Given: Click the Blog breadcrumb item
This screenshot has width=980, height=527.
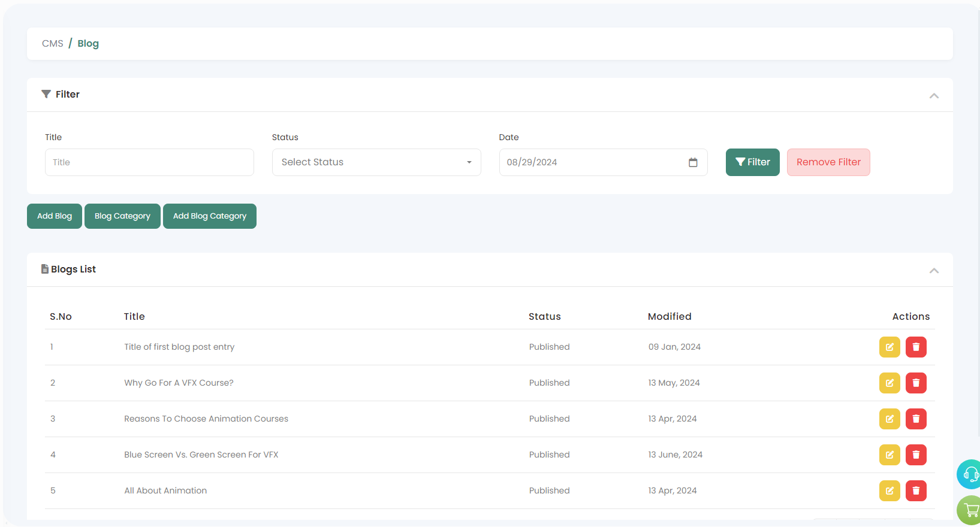Looking at the screenshot, I should (x=88, y=44).
